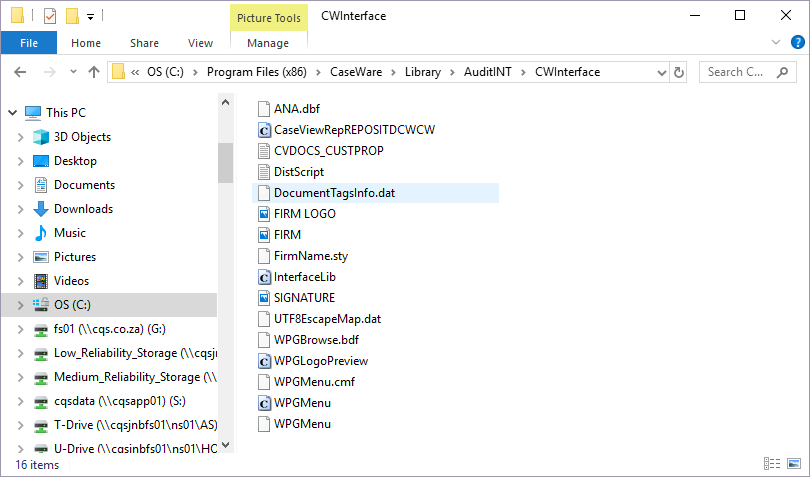
Task: Expand the Documents tree node
Action: pos(21,185)
